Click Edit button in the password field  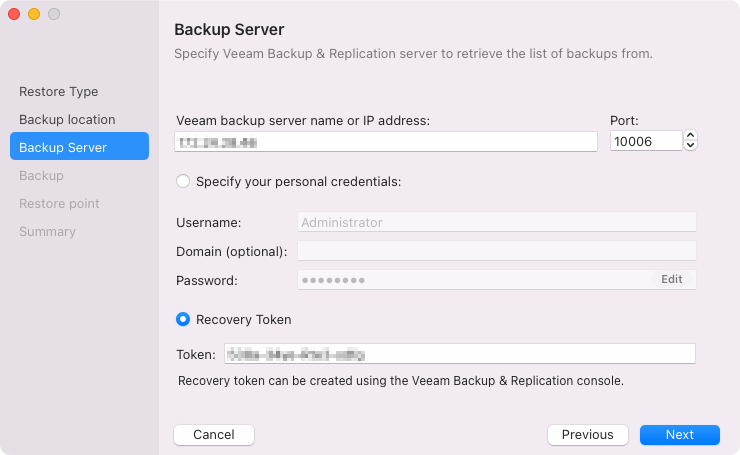pyautogui.click(x=672, y=279)
